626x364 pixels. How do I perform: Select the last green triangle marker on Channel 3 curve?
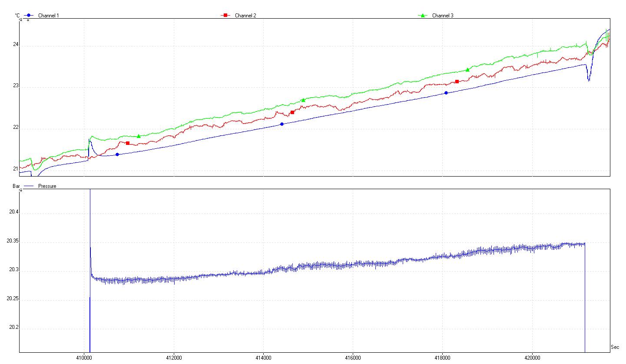(x=467, y=69)
